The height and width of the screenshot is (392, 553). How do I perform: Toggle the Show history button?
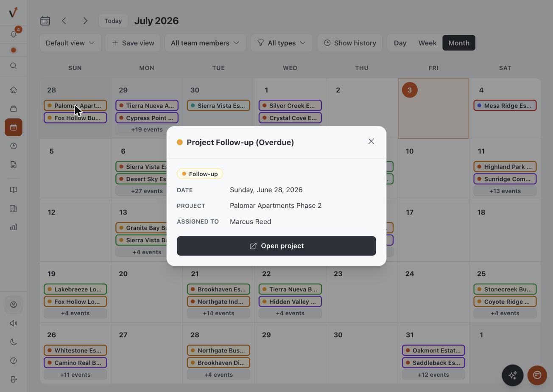[x=350, y=43]
